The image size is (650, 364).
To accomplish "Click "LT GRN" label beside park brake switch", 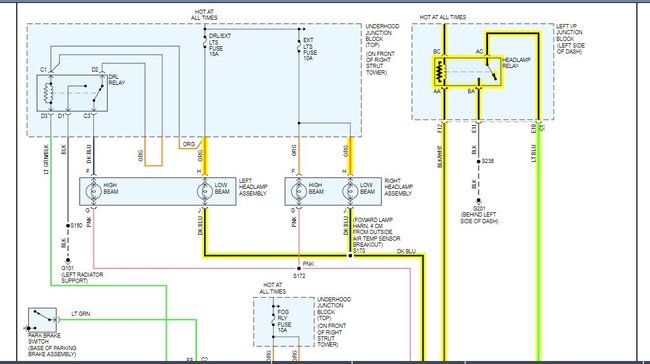I will (x=81, y=314).
